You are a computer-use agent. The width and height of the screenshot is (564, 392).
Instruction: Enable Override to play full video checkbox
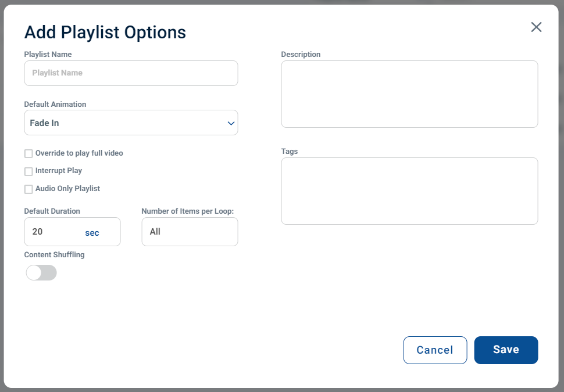(x=28, y=154)
